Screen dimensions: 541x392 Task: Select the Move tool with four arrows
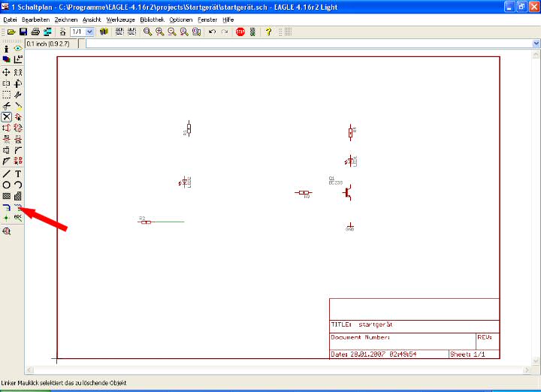click(7, 72)
